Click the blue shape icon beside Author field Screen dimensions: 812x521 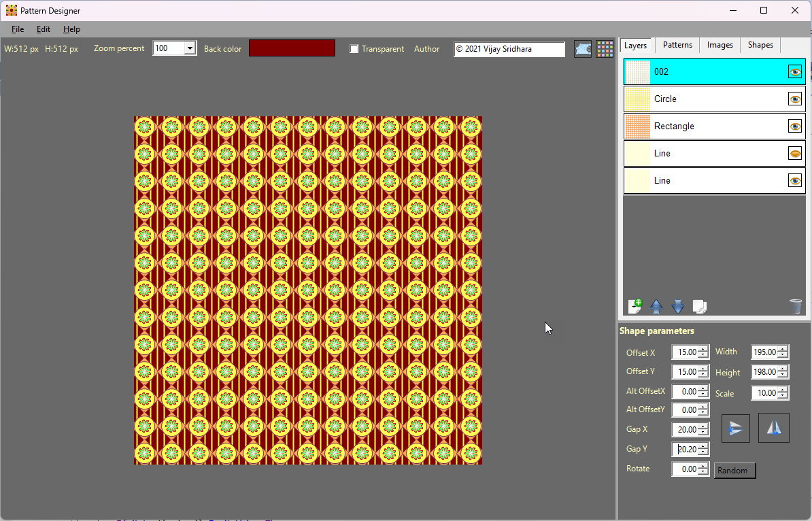(583, 49)
